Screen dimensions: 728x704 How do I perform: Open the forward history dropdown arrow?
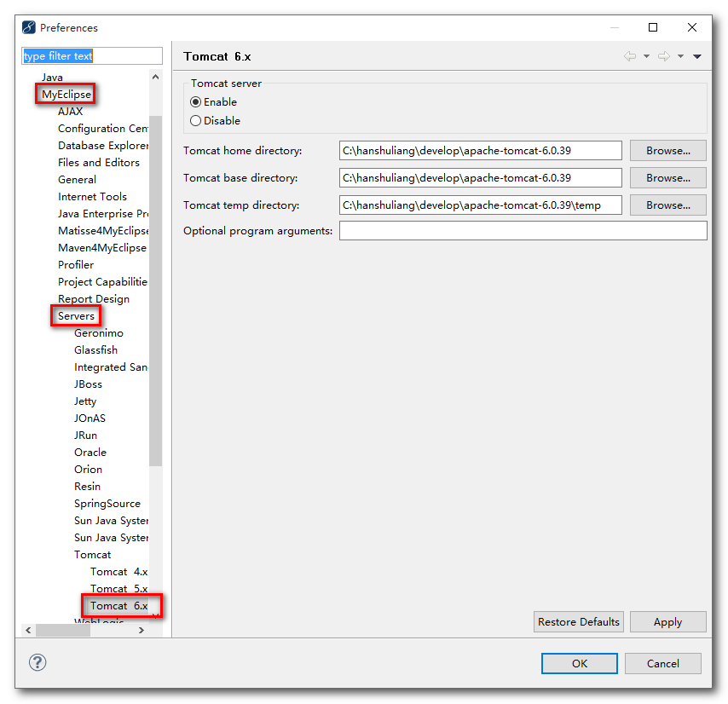pyautogui.click(x=680, y=56)
